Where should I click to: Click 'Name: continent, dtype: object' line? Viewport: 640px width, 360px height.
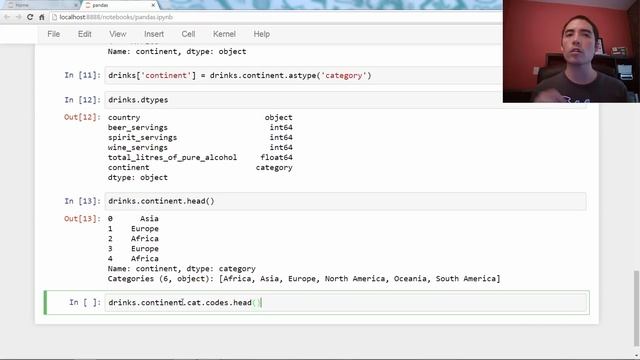point(177,51)
